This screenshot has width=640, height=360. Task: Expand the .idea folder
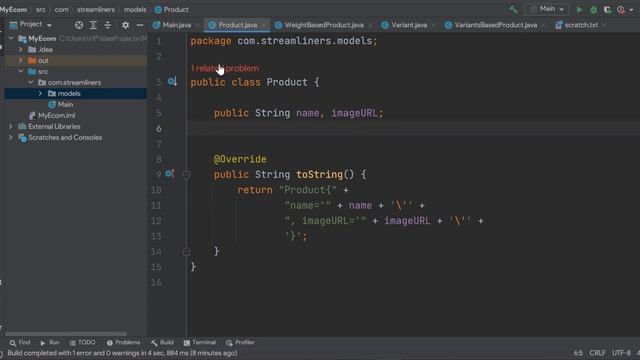coord(20,49)
